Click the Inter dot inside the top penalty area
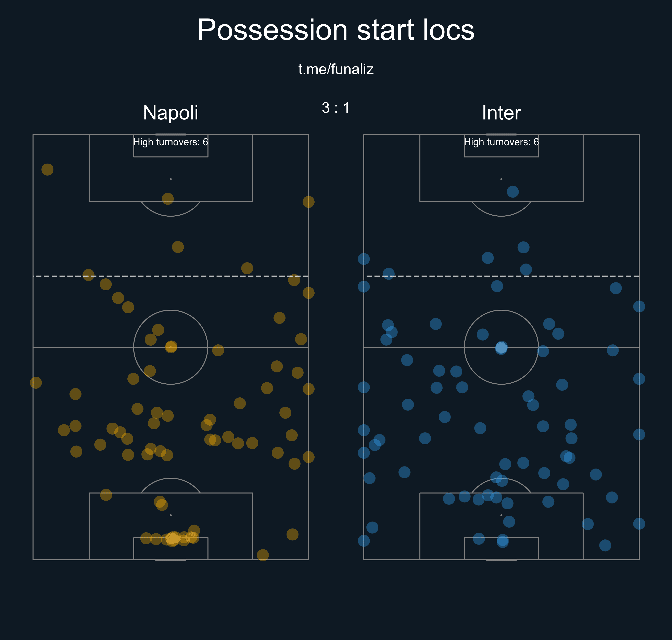Screen dimensions: 672x640 point(513,192)
